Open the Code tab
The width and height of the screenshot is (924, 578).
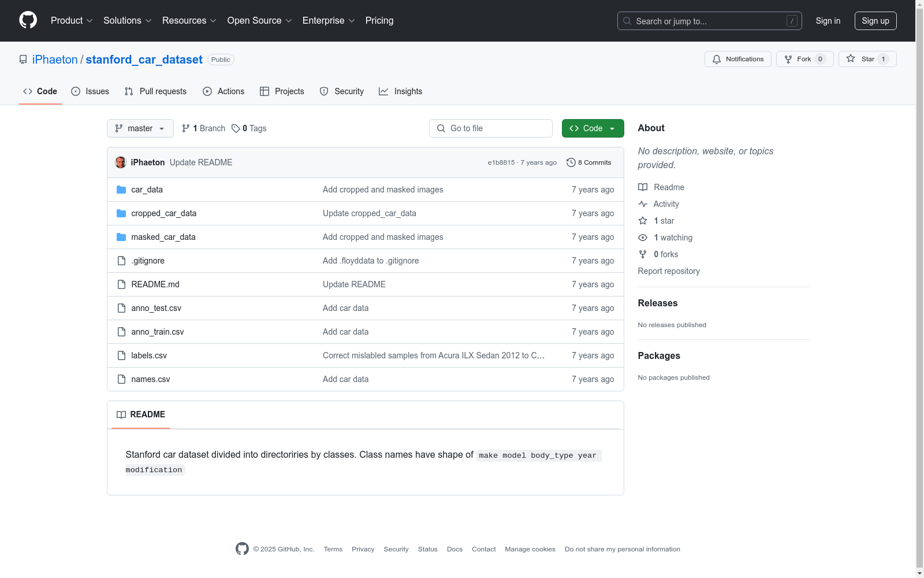coord(40,91)
